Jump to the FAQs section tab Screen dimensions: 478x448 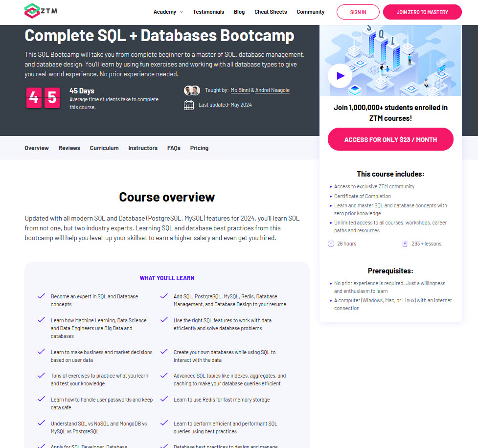coord(174,148)
